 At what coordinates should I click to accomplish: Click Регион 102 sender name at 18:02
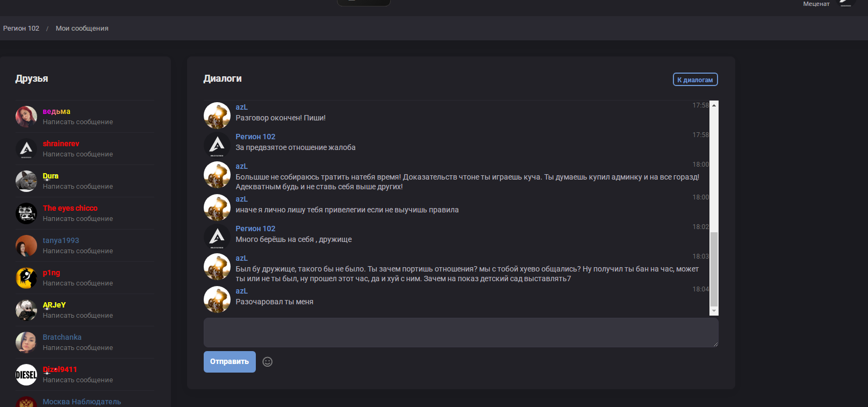(x=255, y=229)
